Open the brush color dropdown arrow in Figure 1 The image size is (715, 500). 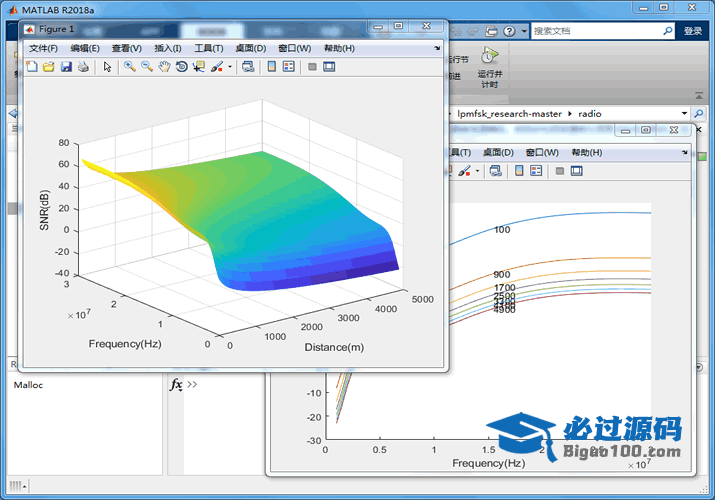[230, 67]
